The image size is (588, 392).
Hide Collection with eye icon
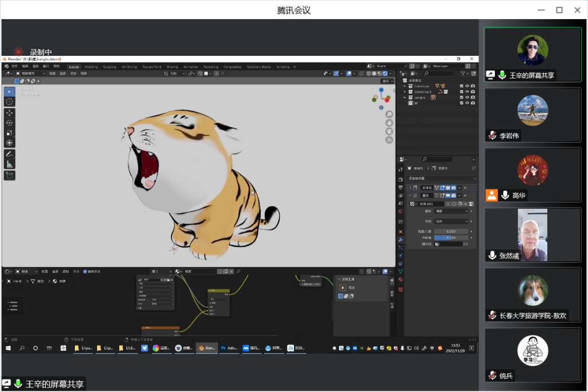467,86
